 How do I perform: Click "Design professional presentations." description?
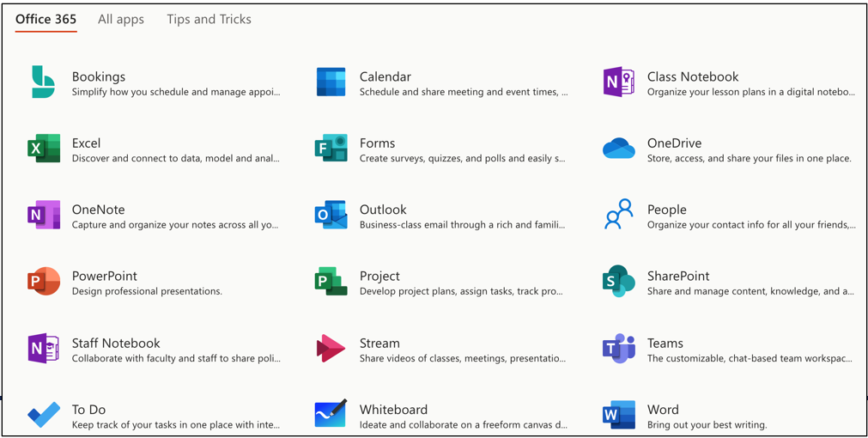148,290
